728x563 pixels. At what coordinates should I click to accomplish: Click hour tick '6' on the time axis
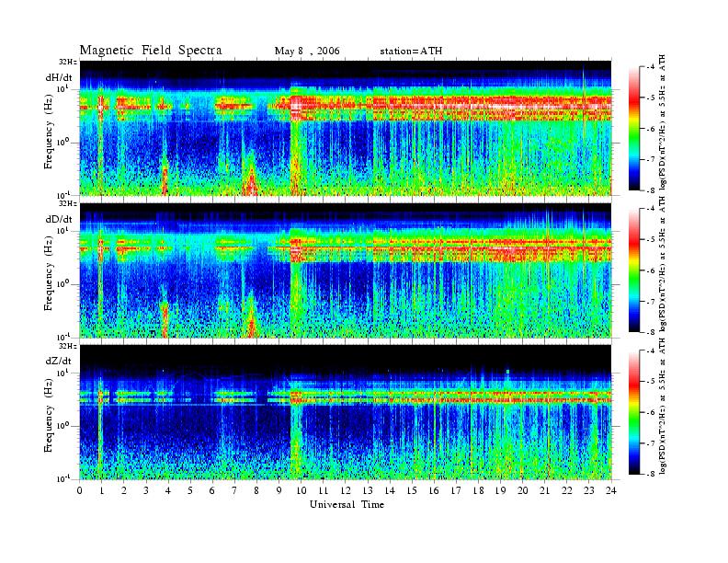tap(212, 491)
